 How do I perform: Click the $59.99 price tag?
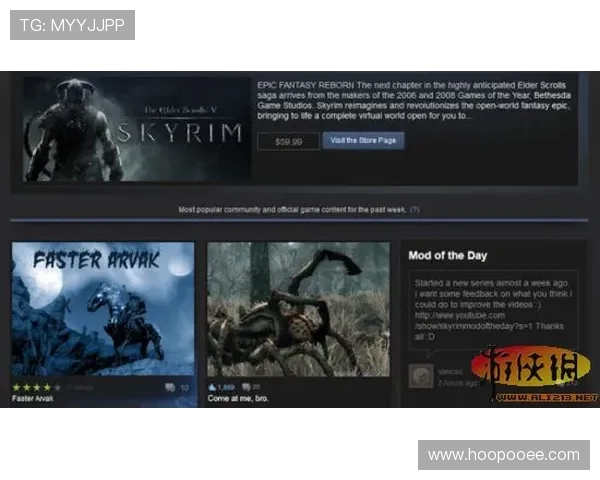(288, 142)
